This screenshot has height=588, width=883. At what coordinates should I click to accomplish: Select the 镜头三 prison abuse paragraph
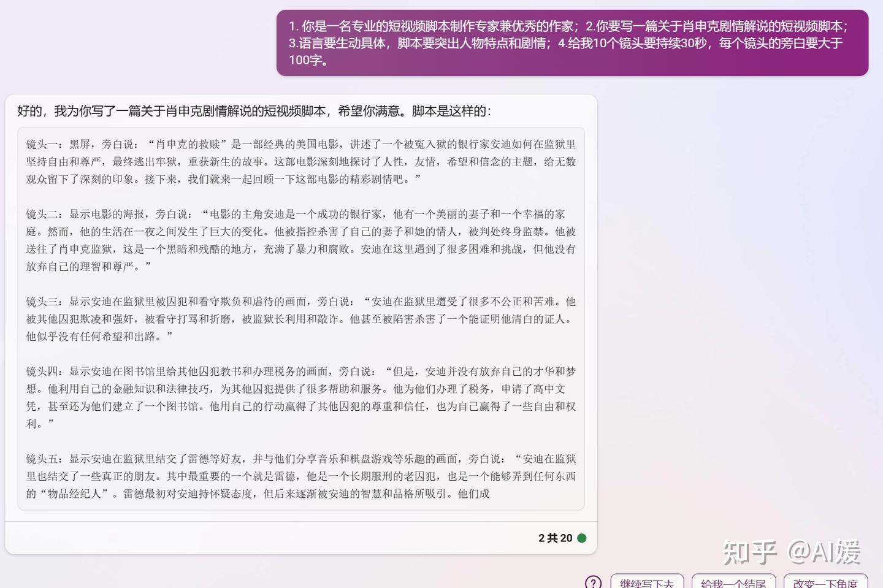[x=300, y=319]
